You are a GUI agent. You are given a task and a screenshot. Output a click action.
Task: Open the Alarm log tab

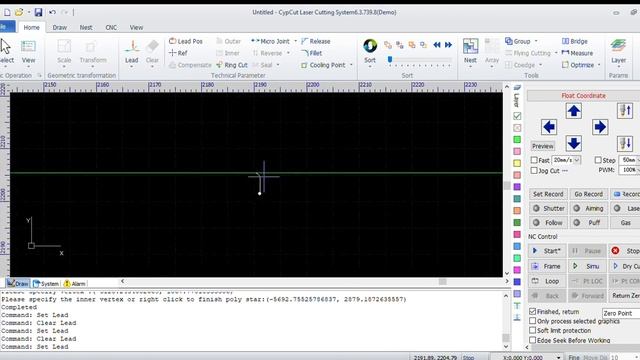75,283
